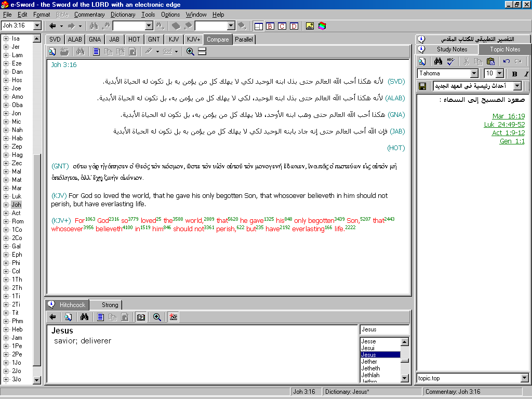
Task: Expand the Rom book tree node
Action: [6, 221]
